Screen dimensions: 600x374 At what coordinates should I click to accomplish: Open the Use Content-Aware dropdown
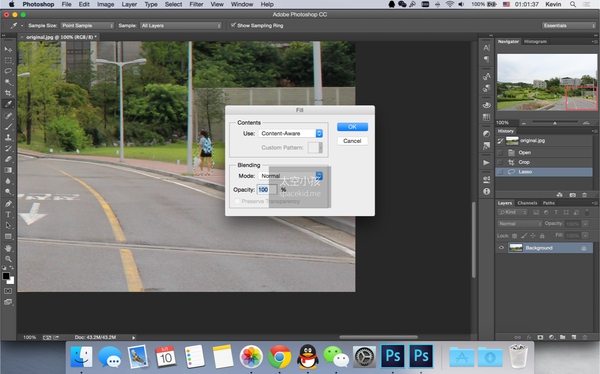point(291,133)
